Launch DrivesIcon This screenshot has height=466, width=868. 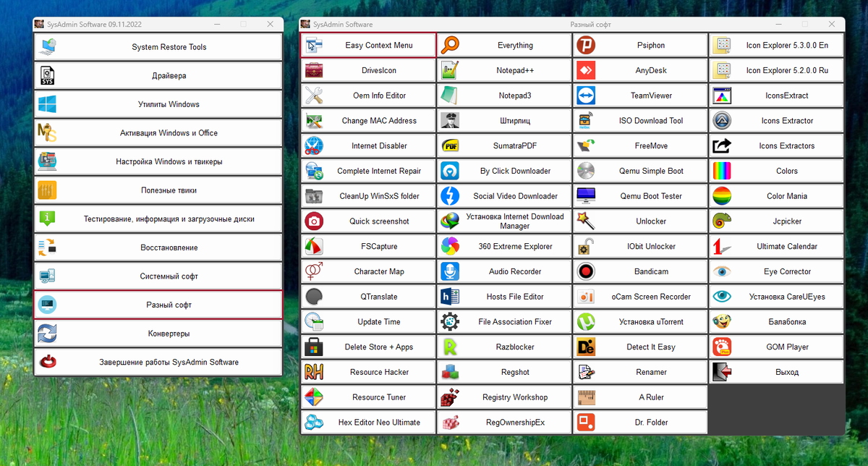368,70
